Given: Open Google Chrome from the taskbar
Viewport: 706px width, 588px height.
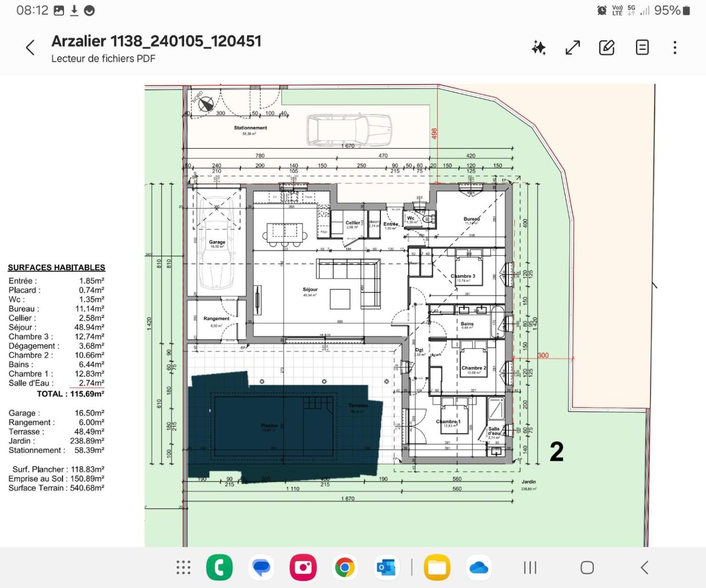Looking at the screenshot, I should point(345,567).
